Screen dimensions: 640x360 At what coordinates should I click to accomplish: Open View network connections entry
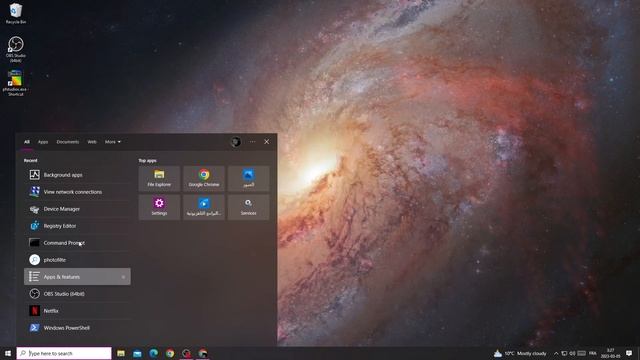pyautogui.click(x=77, y=192)
